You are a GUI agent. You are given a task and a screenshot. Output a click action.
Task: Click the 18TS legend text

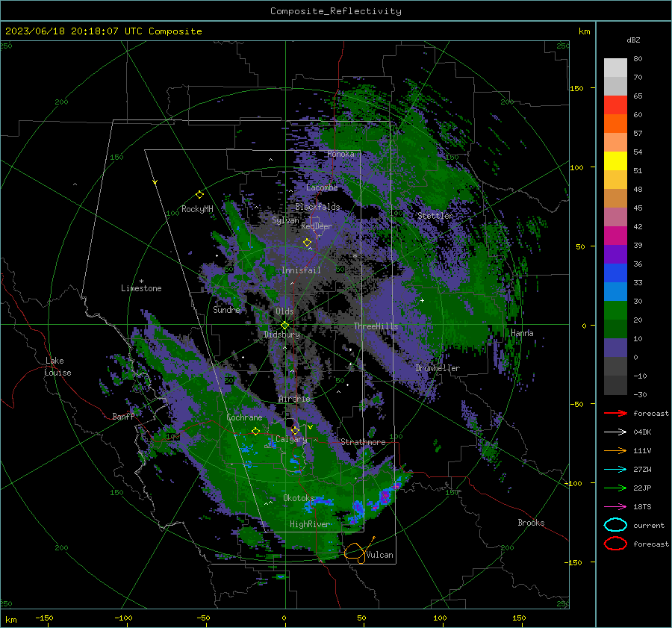click(x=642, y=507)
